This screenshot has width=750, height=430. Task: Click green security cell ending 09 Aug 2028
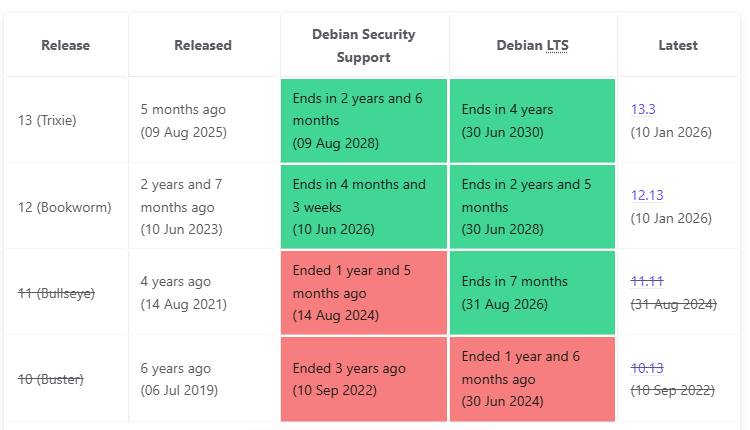click(363, 120)
